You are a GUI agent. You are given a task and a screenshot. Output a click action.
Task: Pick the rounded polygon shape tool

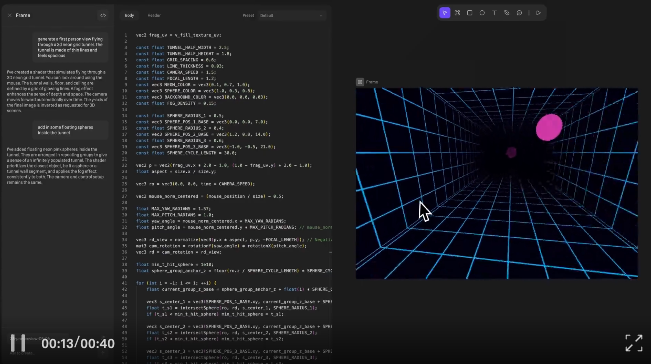tap(482, 13)
